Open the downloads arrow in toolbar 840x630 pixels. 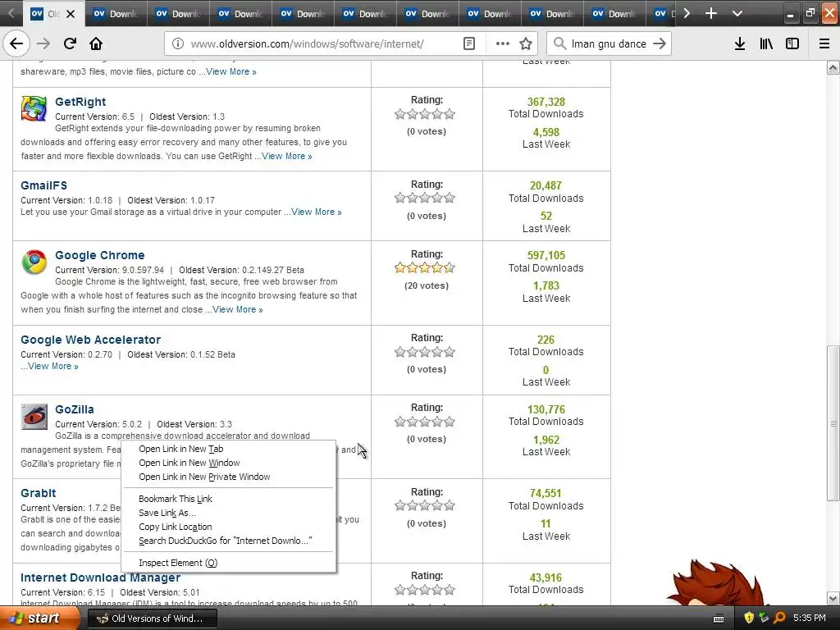click(740, 43)
